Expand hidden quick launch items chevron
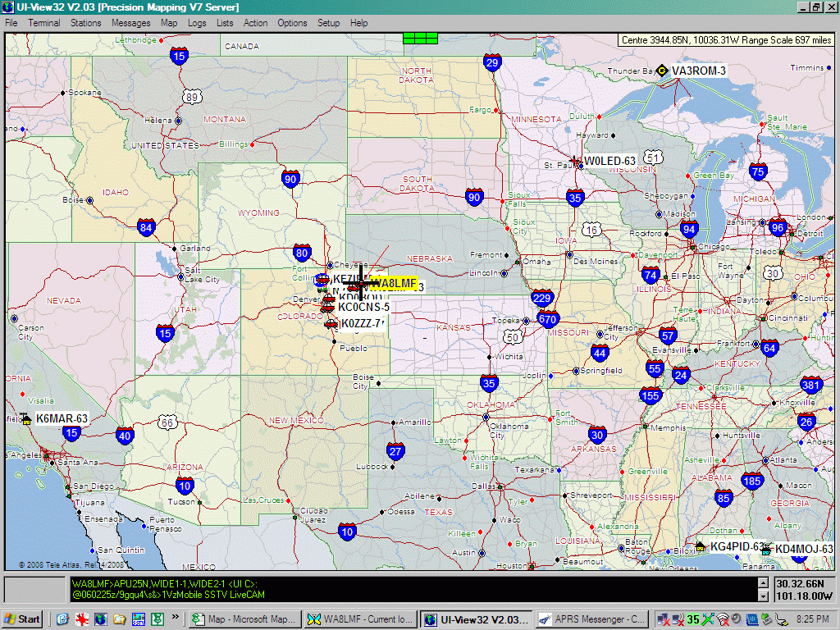 [x=176, y=617]
